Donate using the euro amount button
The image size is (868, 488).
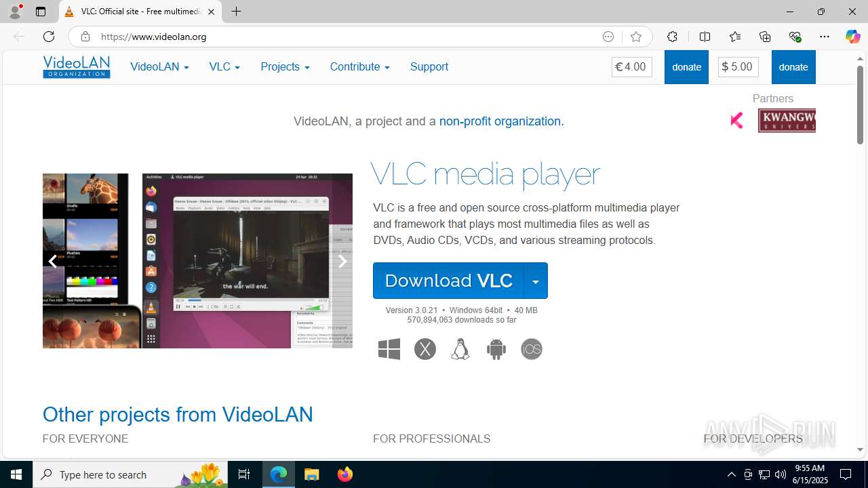click(x=686, y=67)
